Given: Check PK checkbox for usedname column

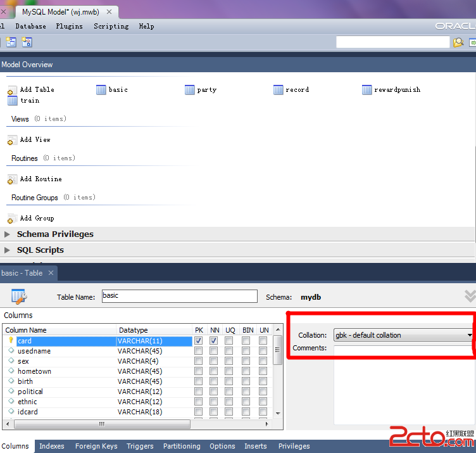Looking at the screenshot, I should (199, 351).
